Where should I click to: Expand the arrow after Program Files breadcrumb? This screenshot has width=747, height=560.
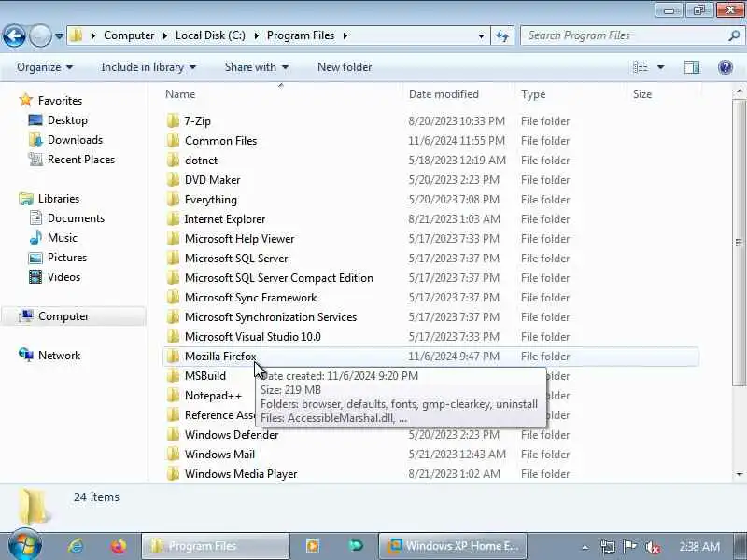click(x=345, y=35)
